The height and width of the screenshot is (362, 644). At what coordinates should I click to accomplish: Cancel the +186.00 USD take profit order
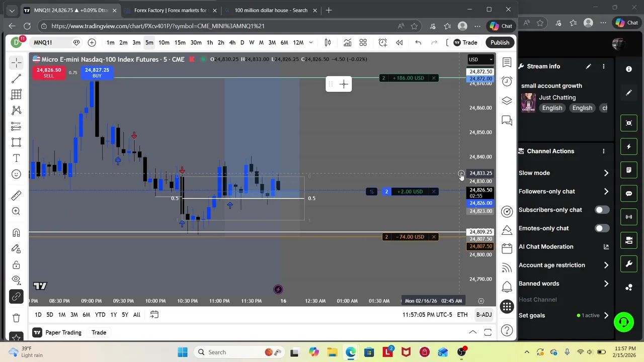[434, 78]
